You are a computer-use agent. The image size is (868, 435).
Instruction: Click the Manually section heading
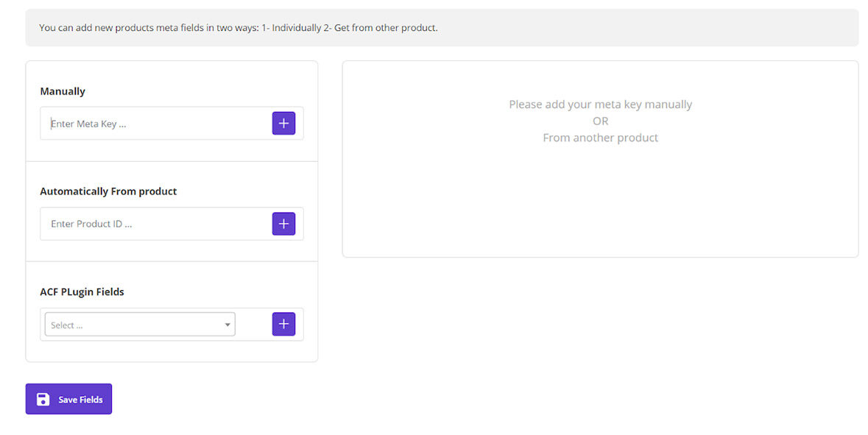63,91
